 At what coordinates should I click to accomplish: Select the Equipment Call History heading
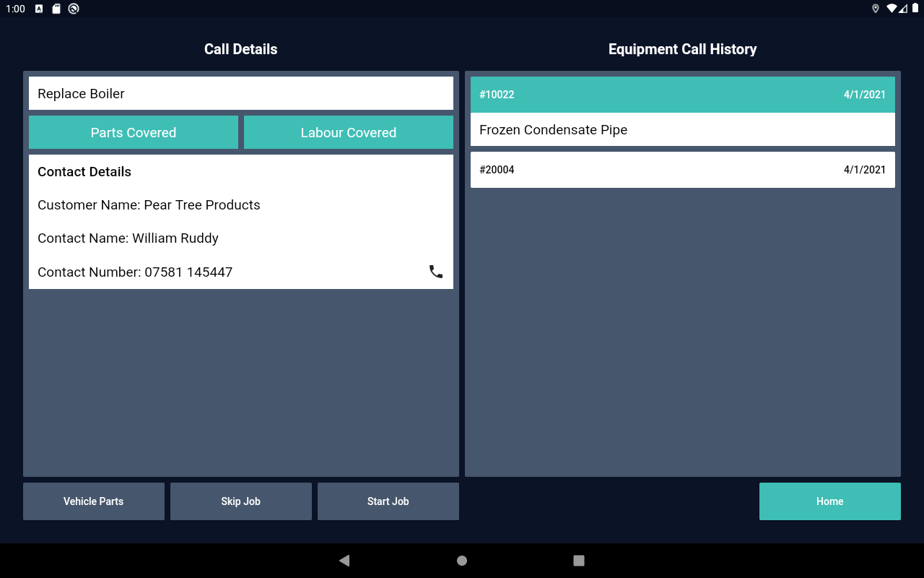(x=683, y=49)
